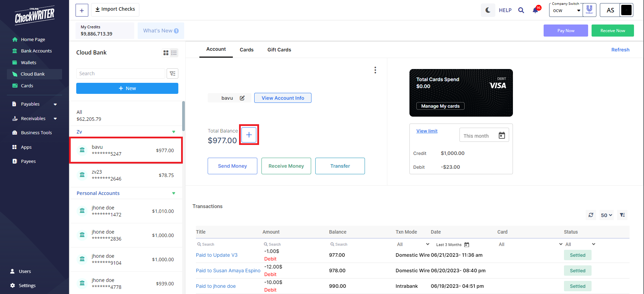Edit the bavu account name
This screenshot has height=294, width=644.
(x=242, y=98)
